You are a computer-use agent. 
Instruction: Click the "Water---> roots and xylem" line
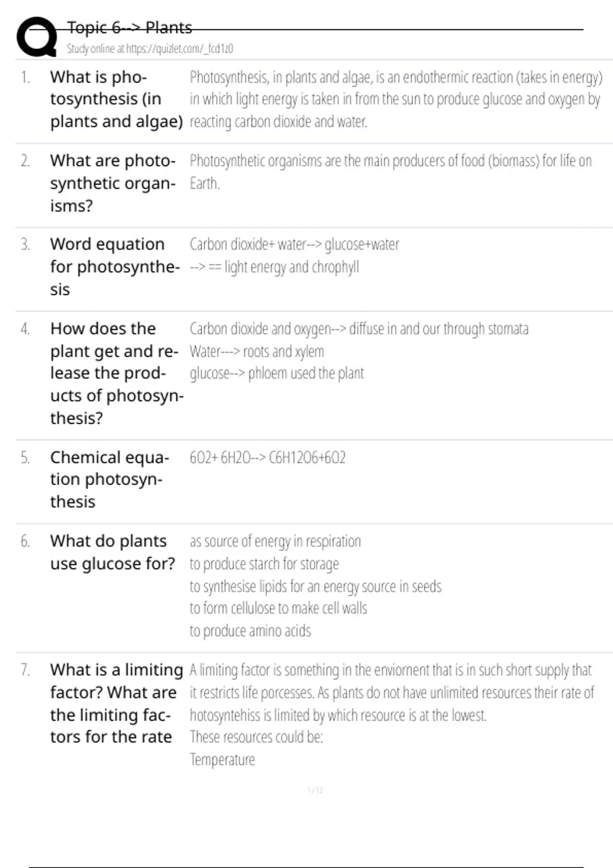click(257, 351)
